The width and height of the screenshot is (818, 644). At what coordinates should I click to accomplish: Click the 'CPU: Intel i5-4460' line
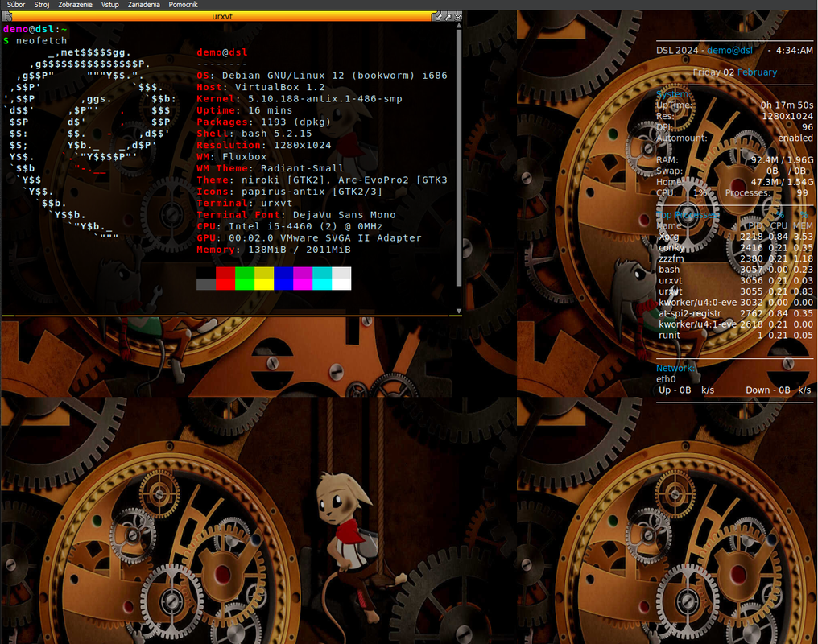point(290,226)
